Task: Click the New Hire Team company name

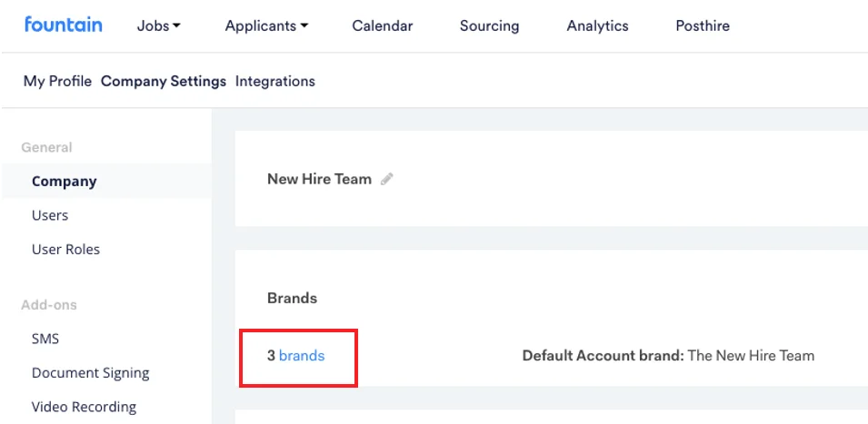Action: coord(319,179)
